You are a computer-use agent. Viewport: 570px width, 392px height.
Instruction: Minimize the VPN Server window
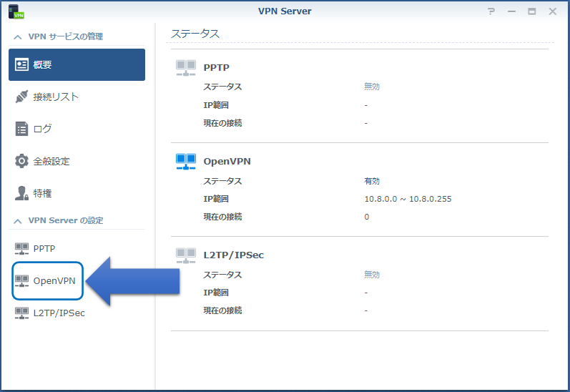coord(511,11)
